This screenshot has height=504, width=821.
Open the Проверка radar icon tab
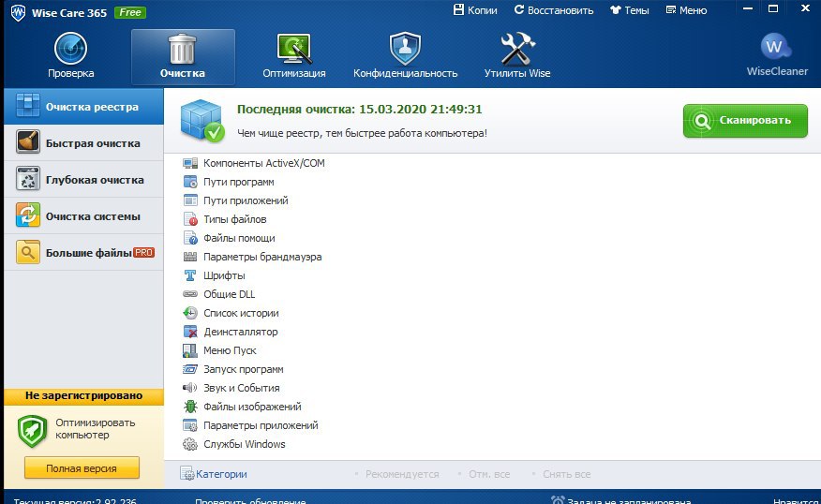70,55
